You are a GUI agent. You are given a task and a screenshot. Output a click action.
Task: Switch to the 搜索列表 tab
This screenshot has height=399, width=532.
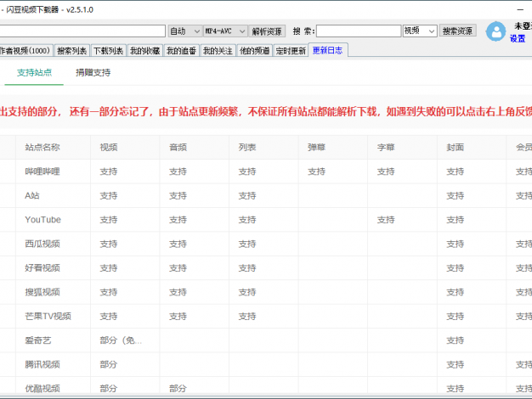tap(72, 51)
